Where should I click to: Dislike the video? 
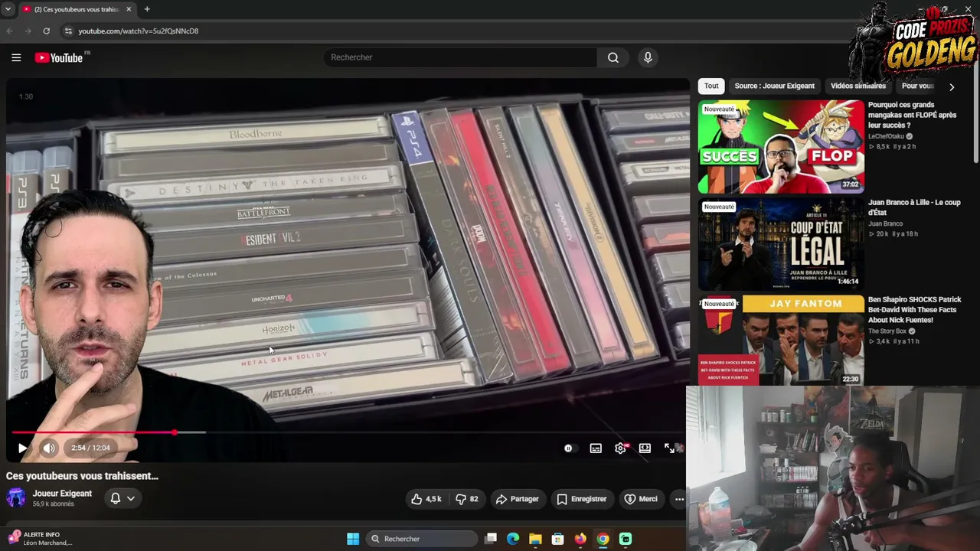point(466,499)
